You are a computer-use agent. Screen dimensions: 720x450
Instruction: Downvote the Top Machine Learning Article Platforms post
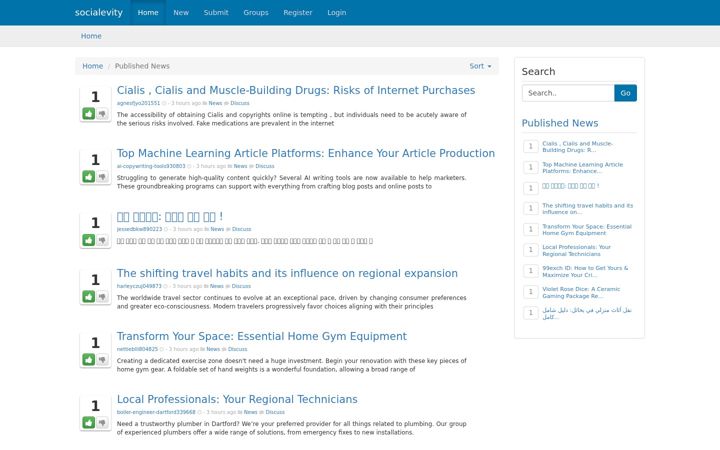(102, 177)
